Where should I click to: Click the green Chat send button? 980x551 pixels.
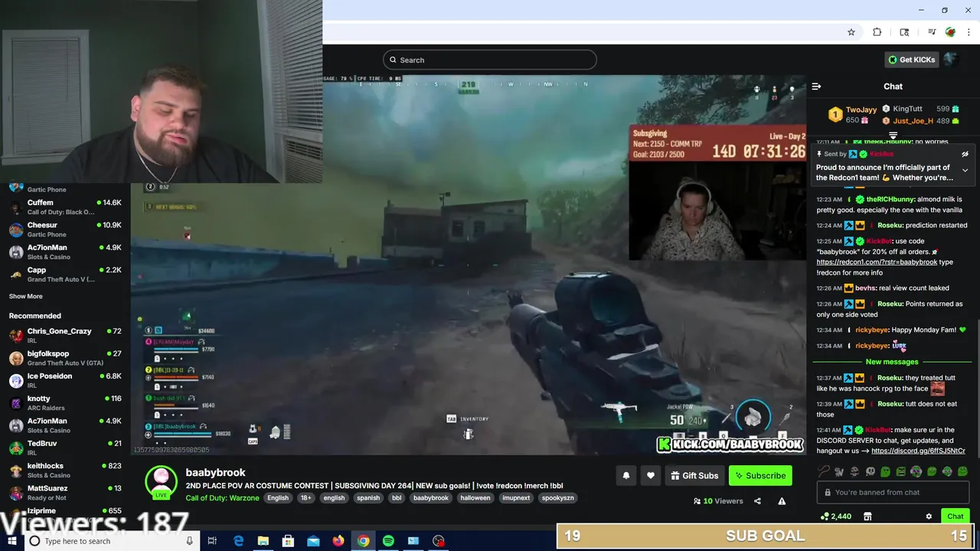tap(955, 517)
